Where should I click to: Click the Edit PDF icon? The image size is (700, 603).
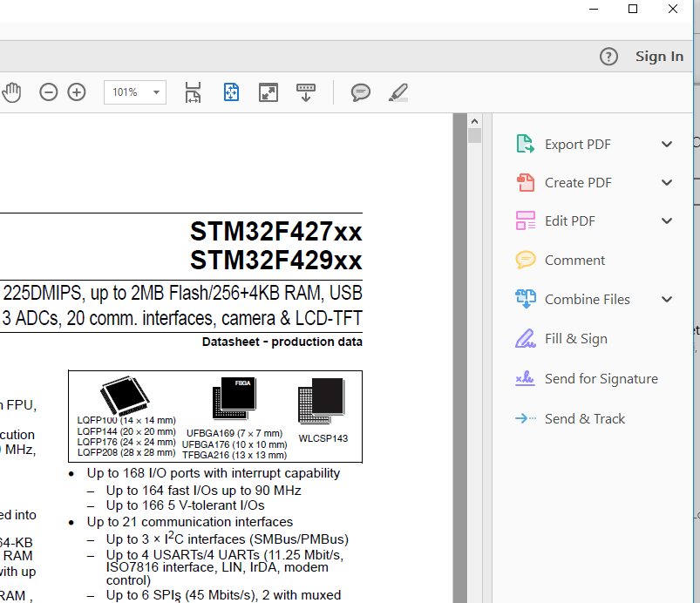click(x=526, y=220)
